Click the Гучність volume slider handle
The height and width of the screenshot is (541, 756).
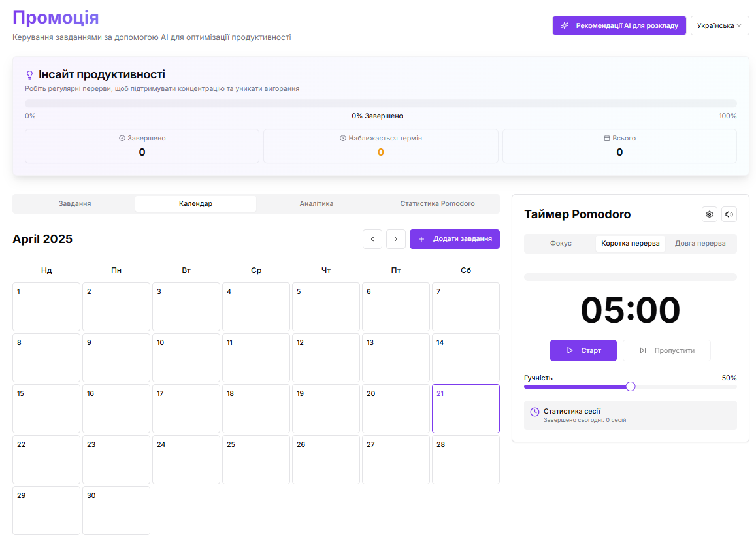pyautogui.click(x=631, y=386)
